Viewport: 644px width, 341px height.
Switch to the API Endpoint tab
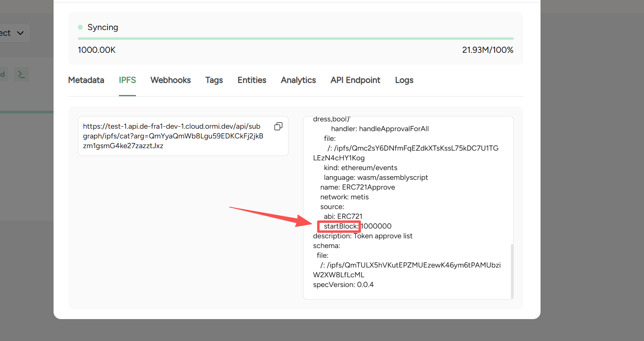pos(355,80)
